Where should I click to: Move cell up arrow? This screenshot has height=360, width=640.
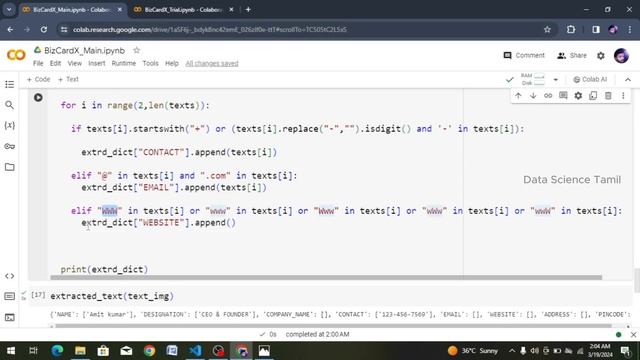coord(518,96)
